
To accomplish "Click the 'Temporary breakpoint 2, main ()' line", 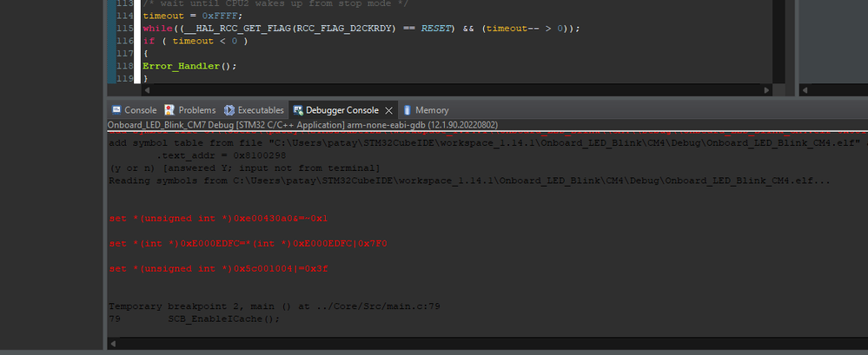I will tap(275, 306).
